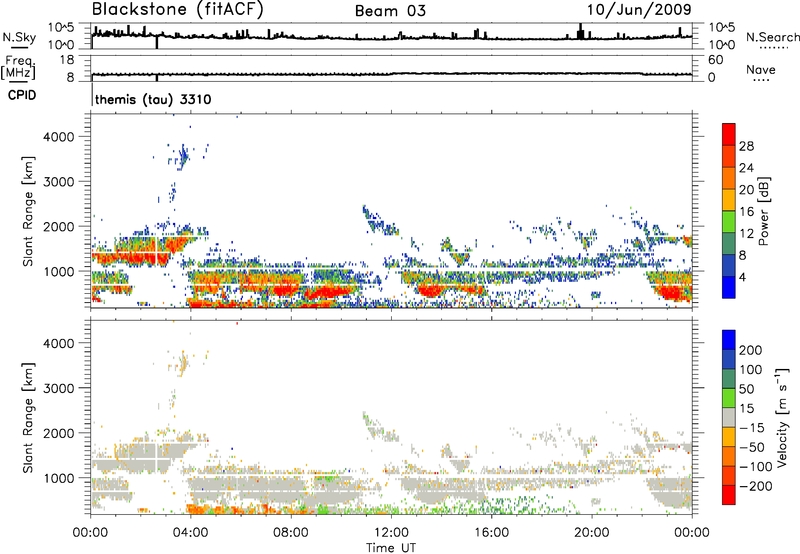Click the "12:00" time axis tick label

pyautogui.click(x=391, y=533)
